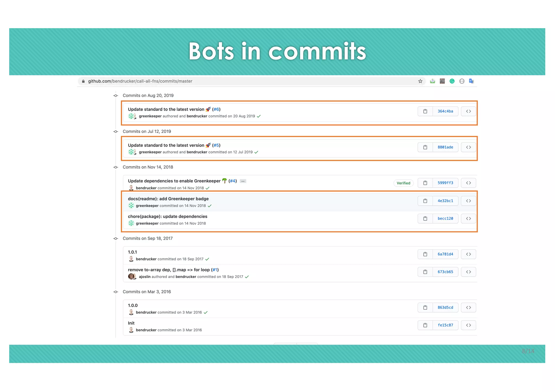Open commit hash link becc120
555x392 pixels.
pyautogui.click(x=445, y=218)
